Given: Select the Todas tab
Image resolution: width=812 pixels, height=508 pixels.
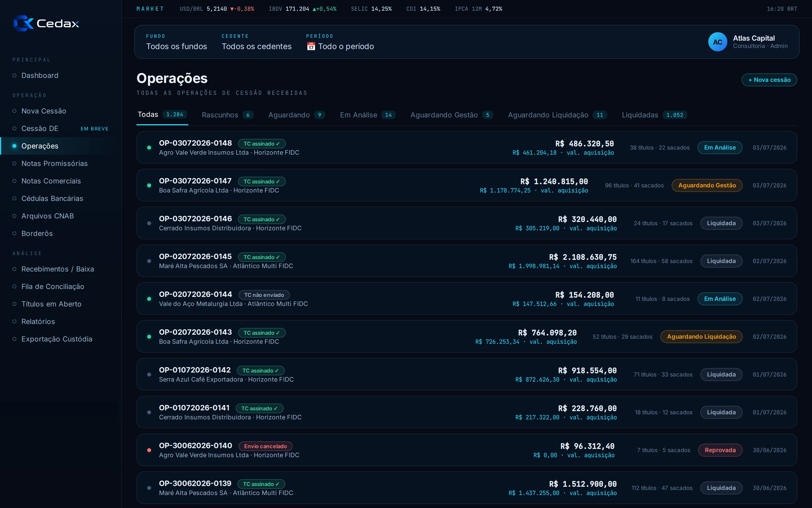Looking at the screenshot, I should tap(162, 115).
